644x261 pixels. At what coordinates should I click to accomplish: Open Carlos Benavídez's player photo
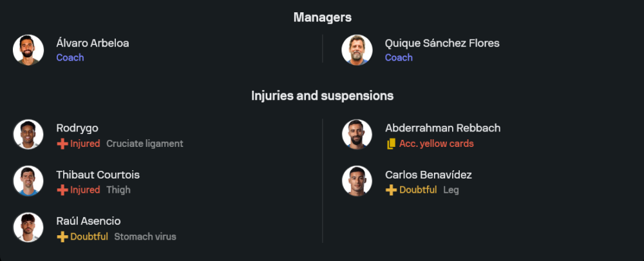coord(357,181)
